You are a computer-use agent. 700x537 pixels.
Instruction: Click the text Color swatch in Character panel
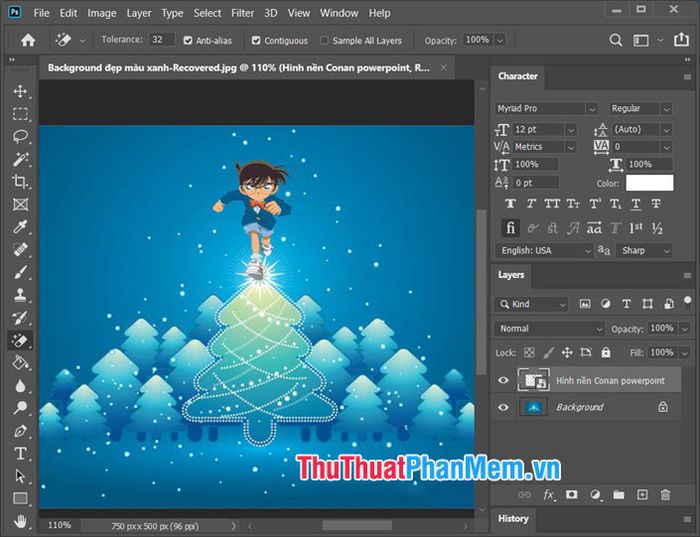pyautogui.click(x=650, y=183)
